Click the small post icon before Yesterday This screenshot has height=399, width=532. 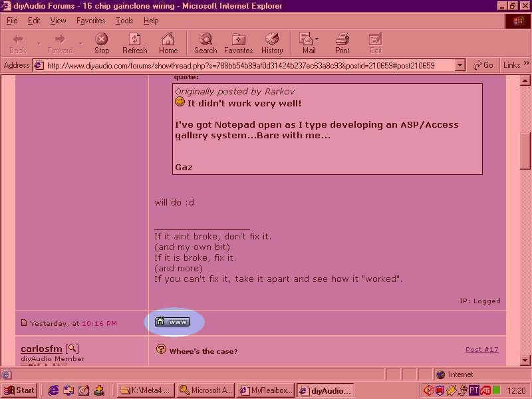24,323
